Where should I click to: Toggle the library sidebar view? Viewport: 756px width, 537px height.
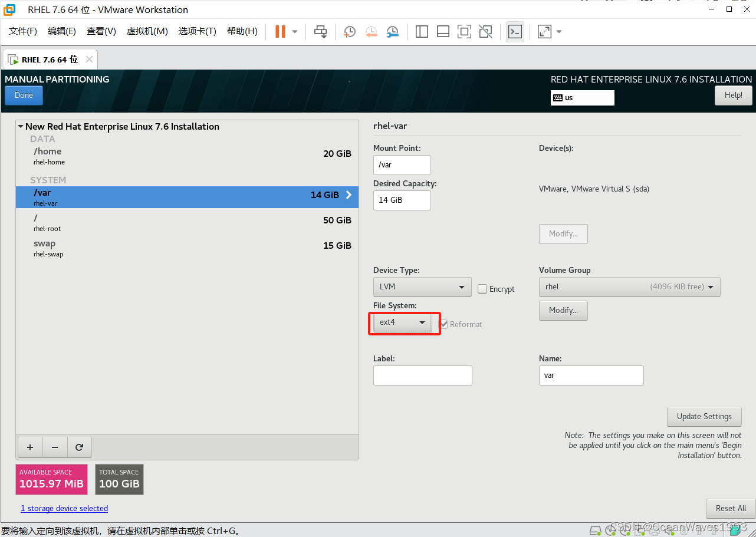(x=422, y=31)
